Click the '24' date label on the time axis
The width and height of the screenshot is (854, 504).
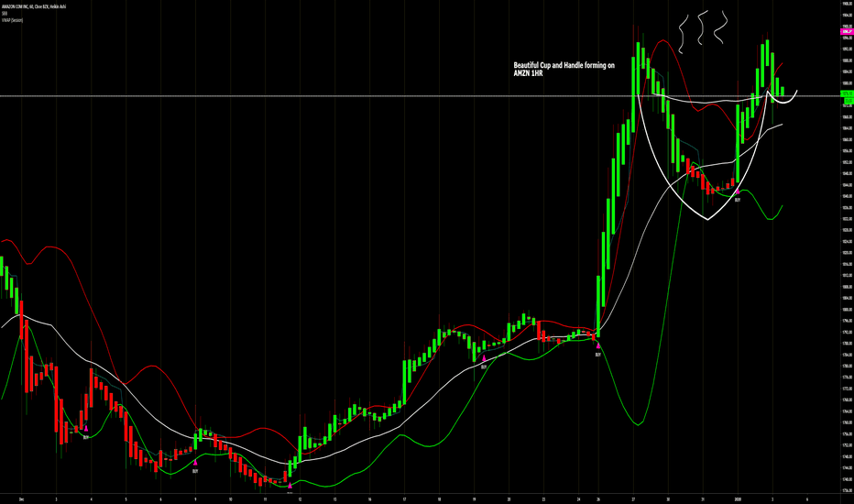point(578,499)
